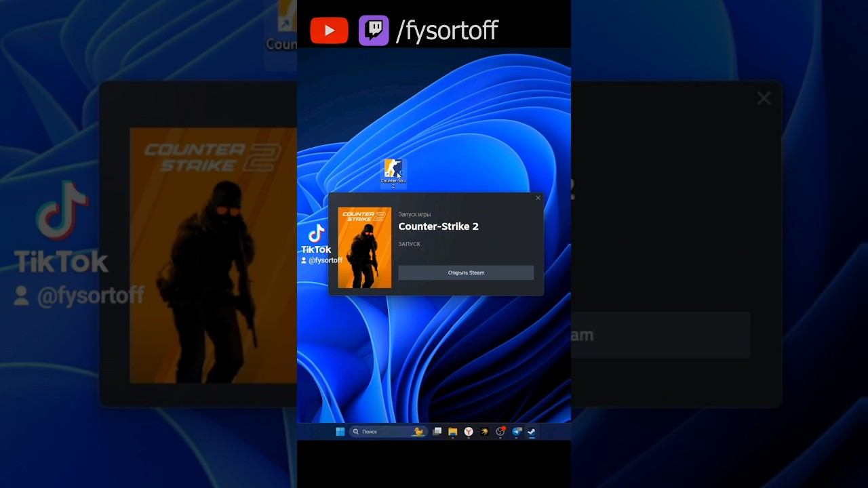Click the purple Twitch logo overlay
This screenshot has width=868, height=488.
pyautogui.click(x=374, y=30)
